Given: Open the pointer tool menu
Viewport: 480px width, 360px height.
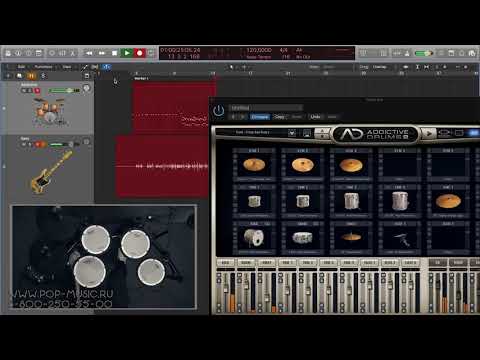Looking at the screenshot, I should point(232,67).
